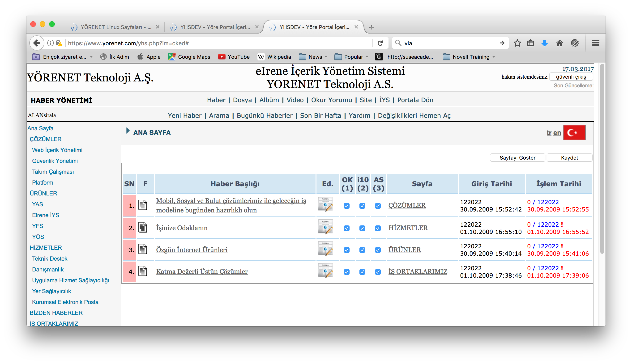Expand the News bookmarks folder
Image resolution: width=632 pixels, height=364 pixels.
point(313,57)
